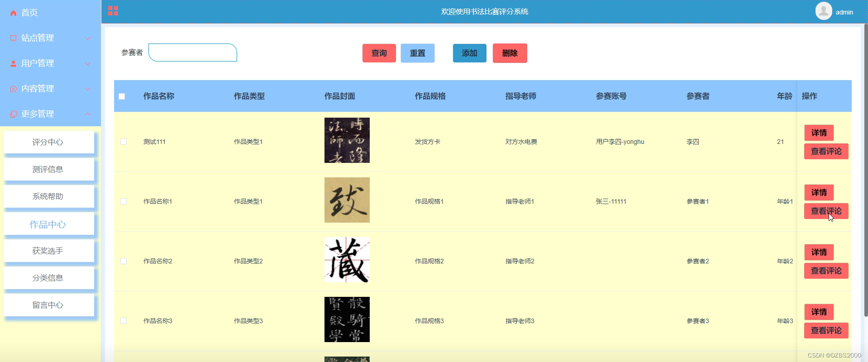
Task: Click 查看评论 for row 作品名称2
Action: 826,271
